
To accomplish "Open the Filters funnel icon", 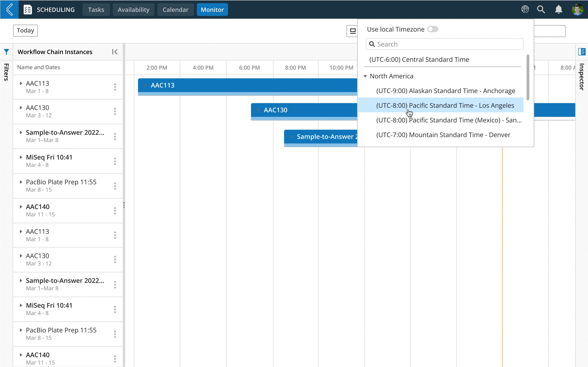I will (x=6, y=52).
